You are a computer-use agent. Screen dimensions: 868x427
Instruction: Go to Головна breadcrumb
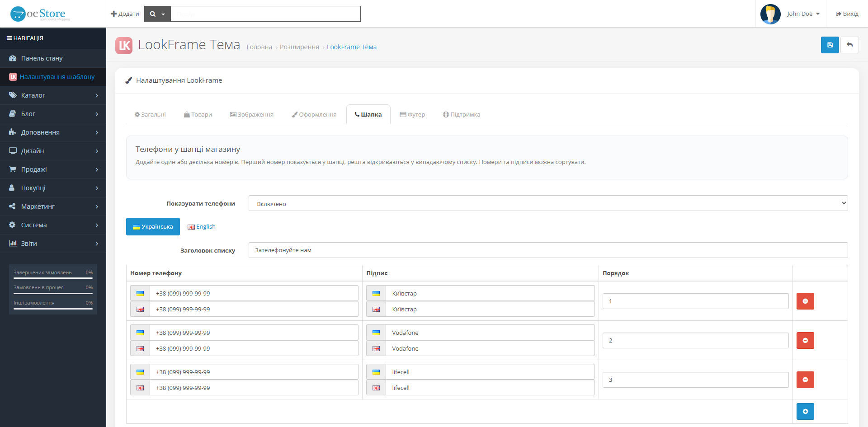pos(259,47)
